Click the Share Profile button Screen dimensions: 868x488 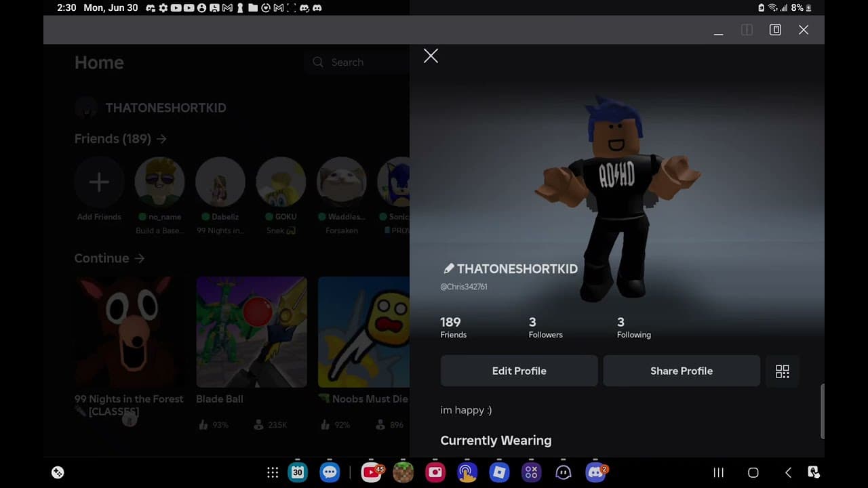682,371
